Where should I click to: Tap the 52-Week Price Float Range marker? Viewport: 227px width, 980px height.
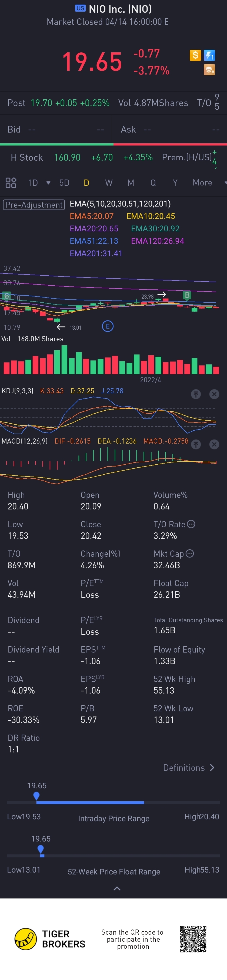(x=41, y=849)
